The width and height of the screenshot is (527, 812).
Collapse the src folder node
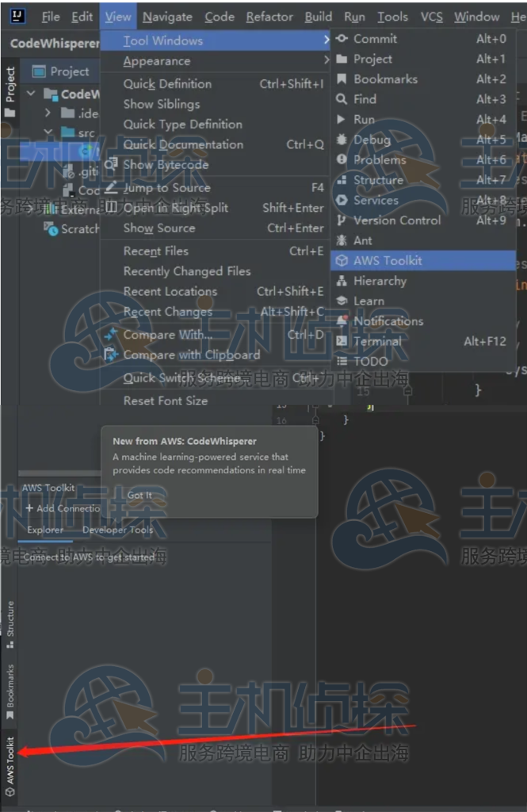(x=48, y=132)
